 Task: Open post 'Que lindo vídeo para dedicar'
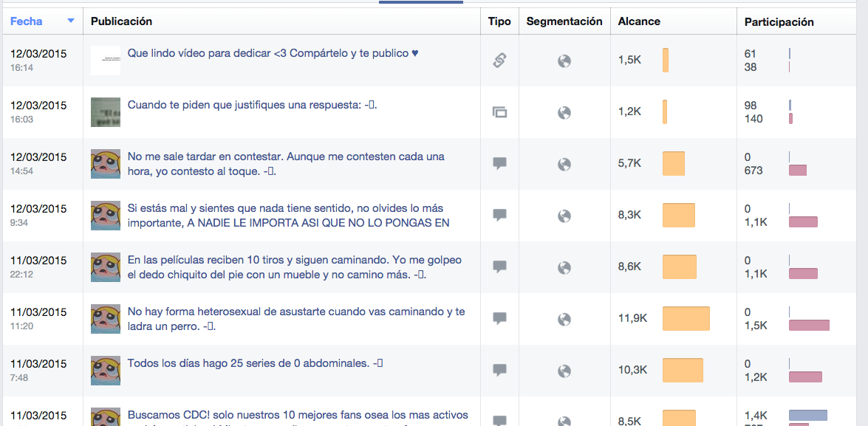[273, 54]
